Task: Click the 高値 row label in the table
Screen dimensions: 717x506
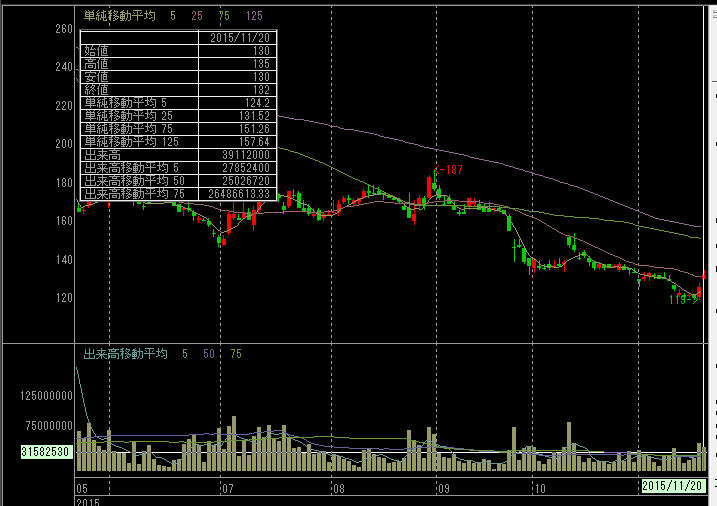Action: tap(96, 64)
